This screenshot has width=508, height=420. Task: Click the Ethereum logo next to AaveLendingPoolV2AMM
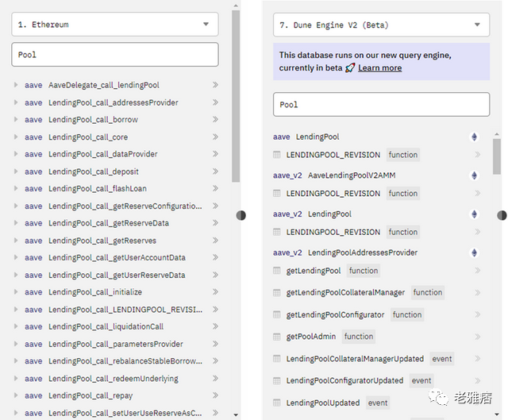[474, 175]
